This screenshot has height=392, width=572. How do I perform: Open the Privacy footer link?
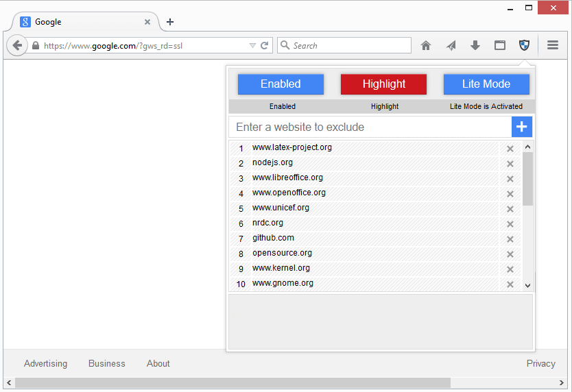(540, 363)
